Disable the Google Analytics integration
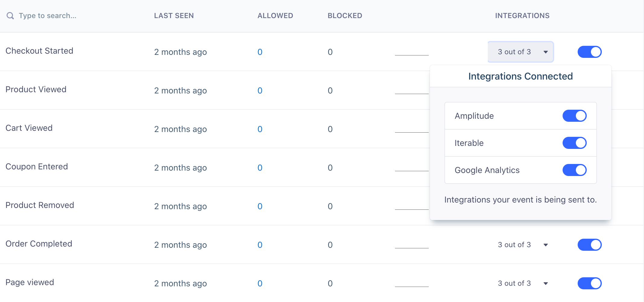Image resolution: width=644 pixels, height=302 pixels. (x=574, y=170)
